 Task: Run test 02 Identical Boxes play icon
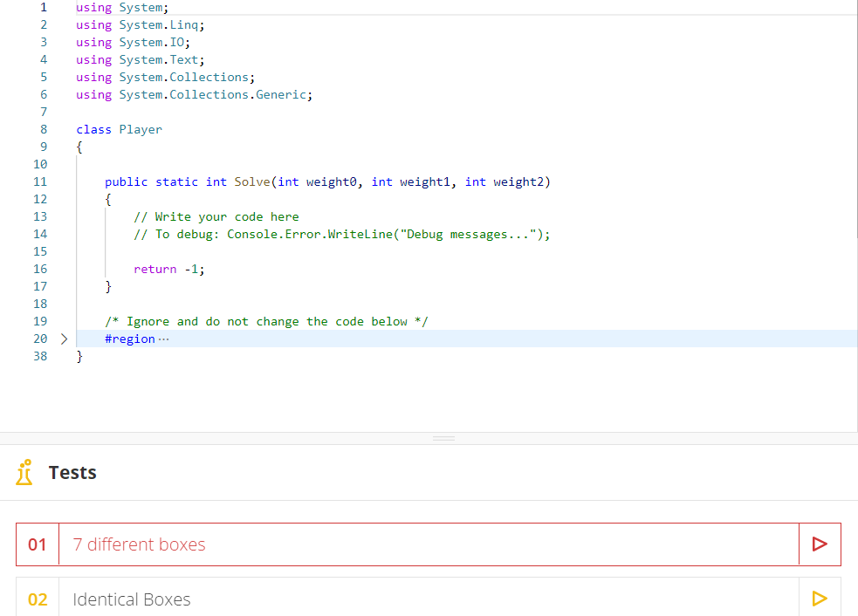tap(819, 598)
